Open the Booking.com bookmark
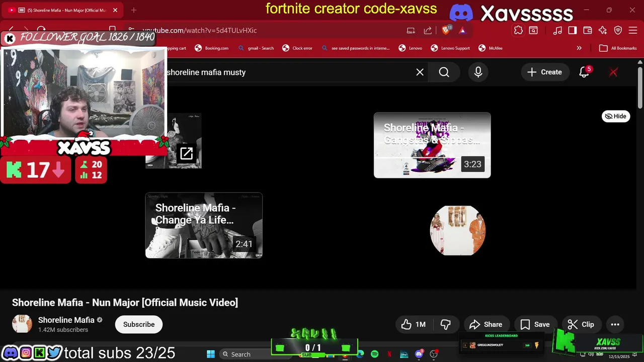This screenshot has height=362, width=644. [x=211, y=48]
